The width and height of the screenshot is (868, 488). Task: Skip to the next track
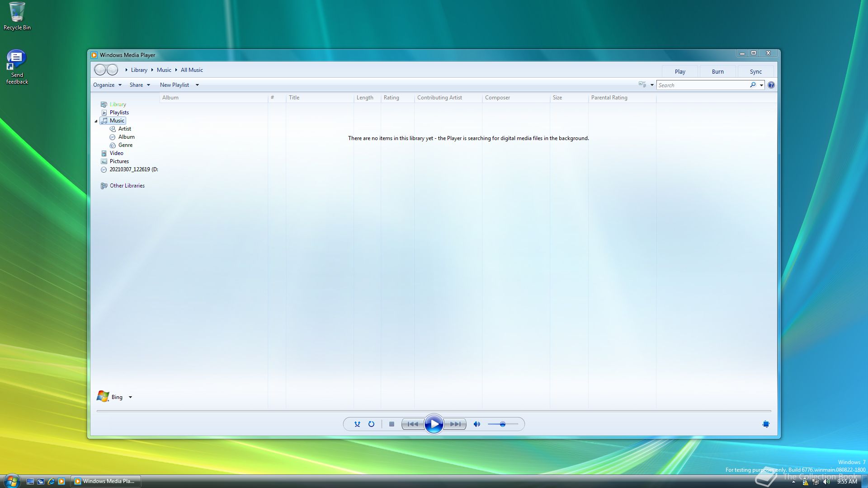(455, 424)
